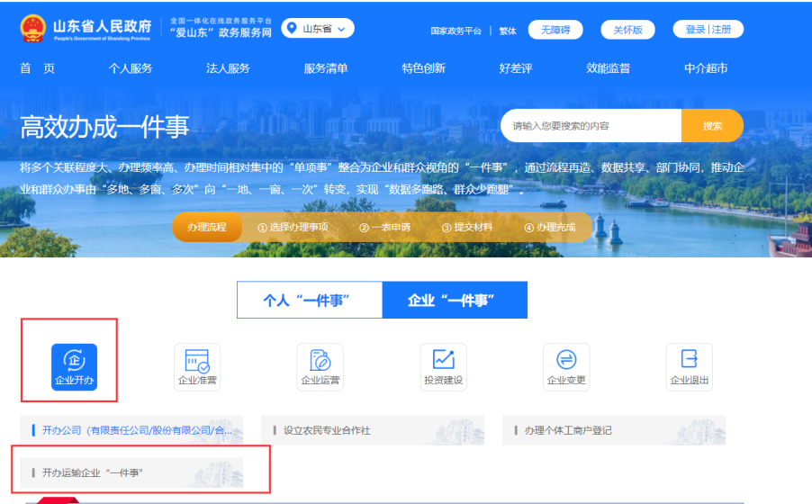Screen dimensions: 812x504
Task: Expand the 山东省 region dropdown
Action: 318,29
